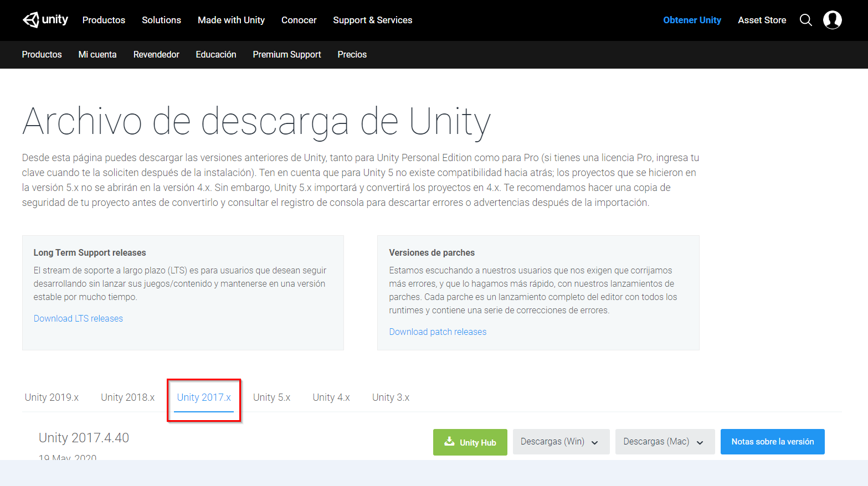868x486 pixels.
Task: Click Download LTS releases link
Action: 78,318
